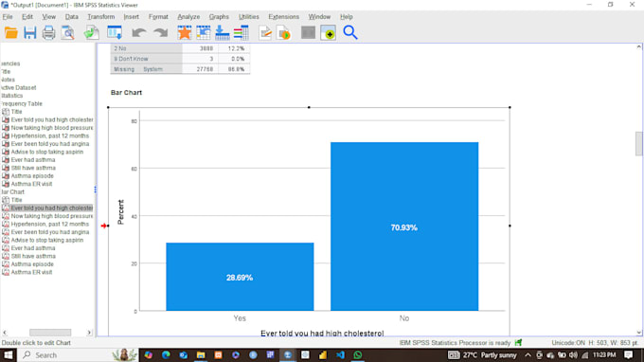Select 'Hypertension, past 12 months' bar chart item
644x362 pixels.
point(49,224)
